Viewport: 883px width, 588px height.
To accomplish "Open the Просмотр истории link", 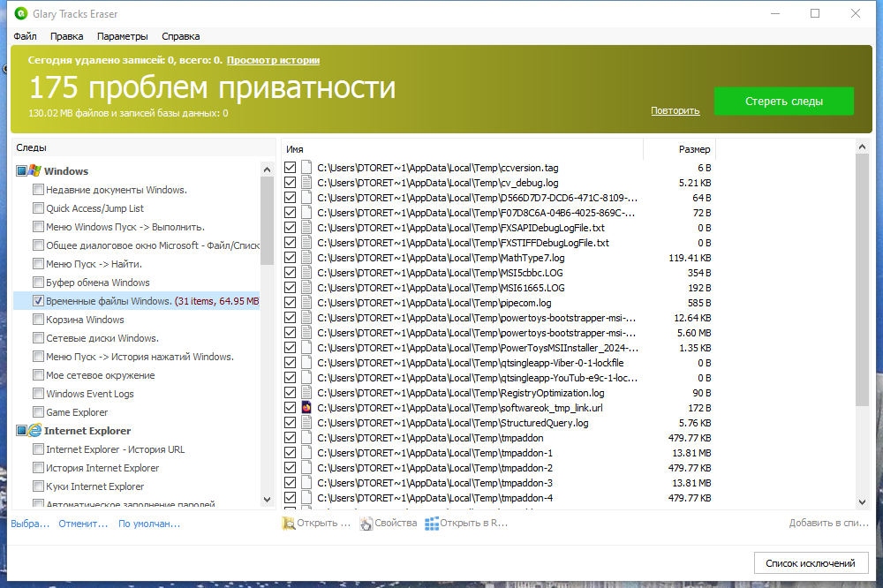I will [273, 60].
